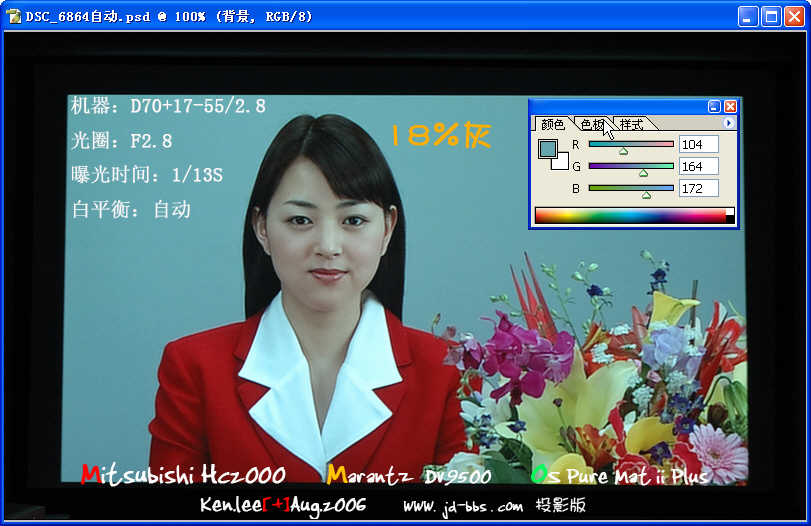This screenshot has height=526, width=811.
Task: Close the color palette with red X
Action: [730, 107]
